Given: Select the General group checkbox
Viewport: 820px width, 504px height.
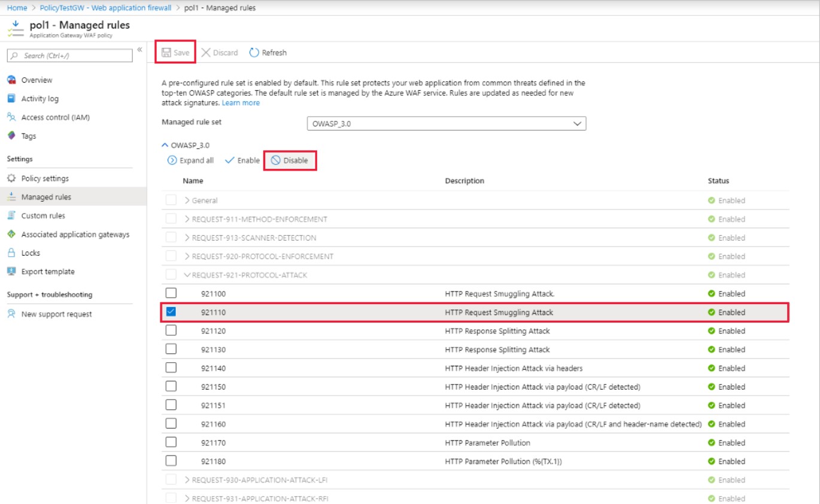Looking at the screenshot, I should pyautogui.click(x=171, y=201).
